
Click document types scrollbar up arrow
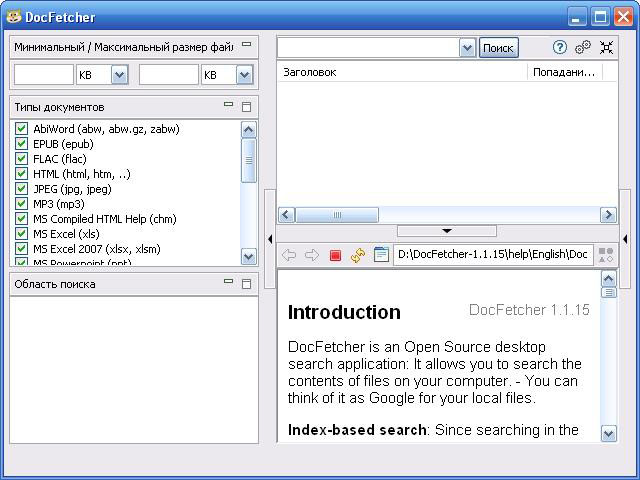(249, 130)
